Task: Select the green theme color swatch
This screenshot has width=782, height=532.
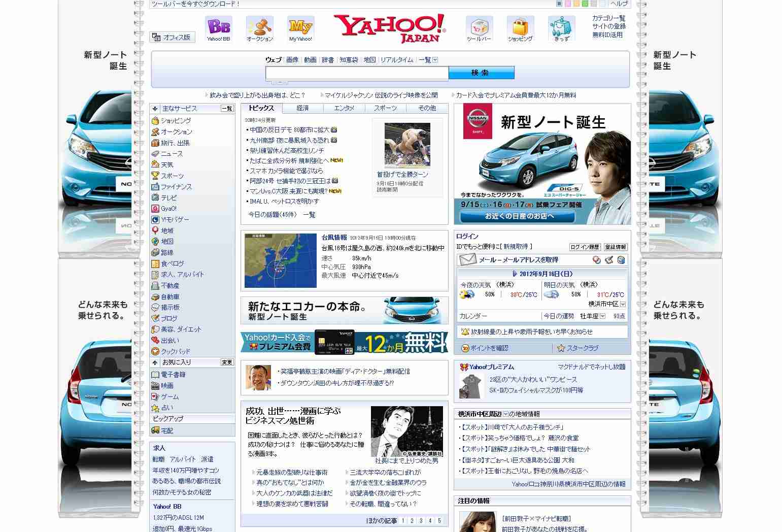Action: click(585, 4)
